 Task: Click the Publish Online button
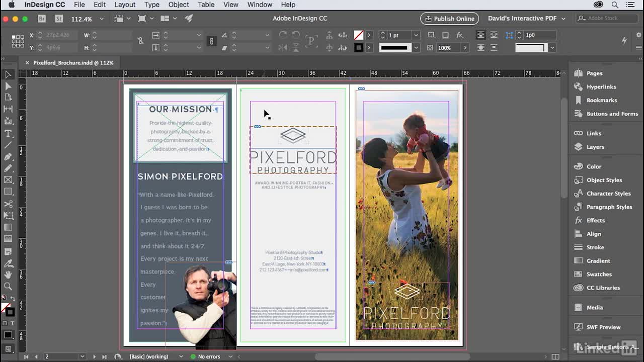click(x=449, y=19)
